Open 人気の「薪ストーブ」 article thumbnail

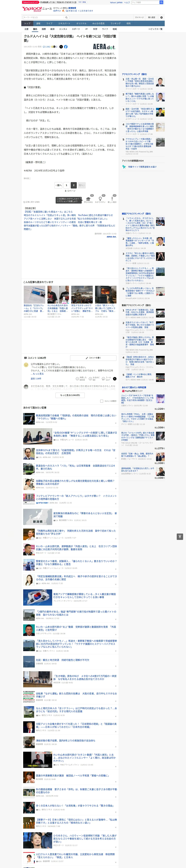[106, 295]
